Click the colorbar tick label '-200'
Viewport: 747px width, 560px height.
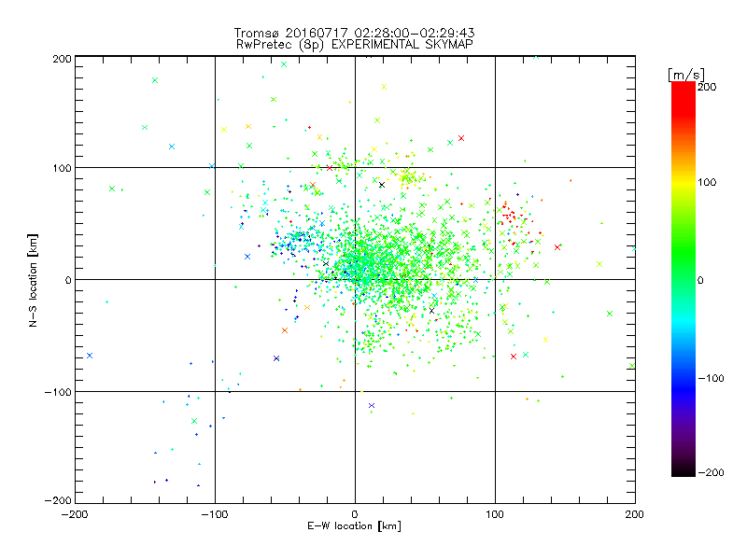[x=711, y=472]
